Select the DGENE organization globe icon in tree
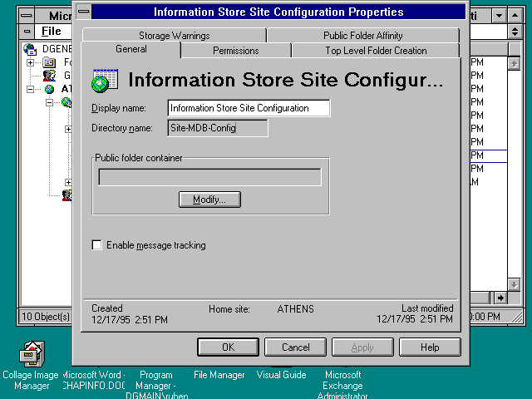Screen dimensions: 532x399 click(30, 49)
